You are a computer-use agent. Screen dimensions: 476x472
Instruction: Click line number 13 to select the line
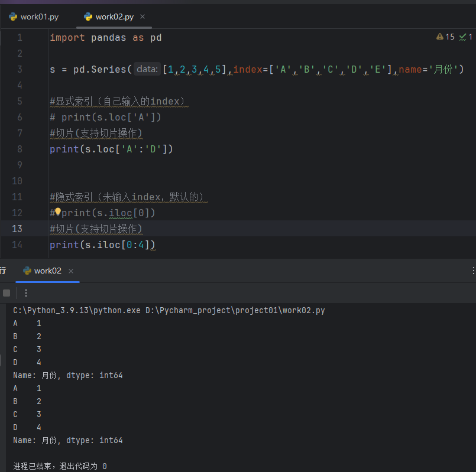point(17,229)
